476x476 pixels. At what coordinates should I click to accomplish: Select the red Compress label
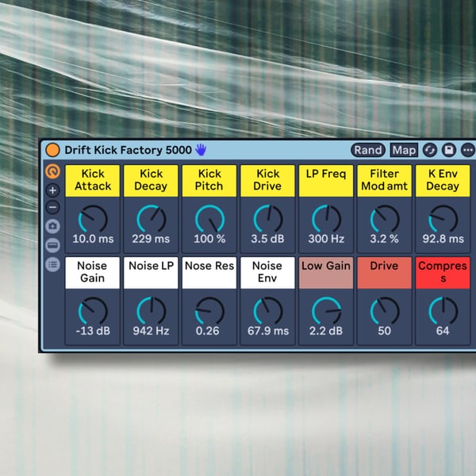click(x=443, y=273)
